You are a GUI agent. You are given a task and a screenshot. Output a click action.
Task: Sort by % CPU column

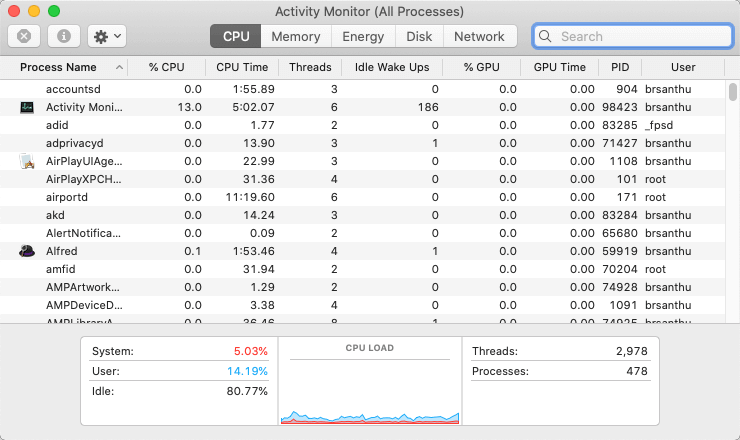[166, 68]
